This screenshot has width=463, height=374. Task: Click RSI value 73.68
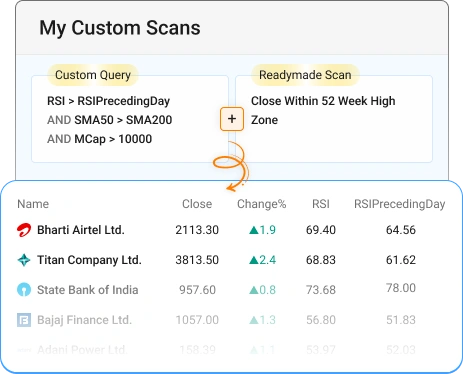click(x=321, y=290)
